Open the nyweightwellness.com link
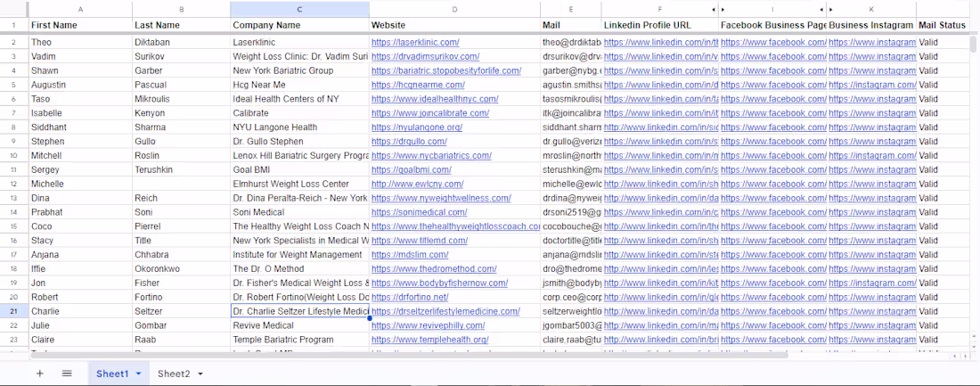This screenshot has height=386, width=980. click(x=441, y=198)
